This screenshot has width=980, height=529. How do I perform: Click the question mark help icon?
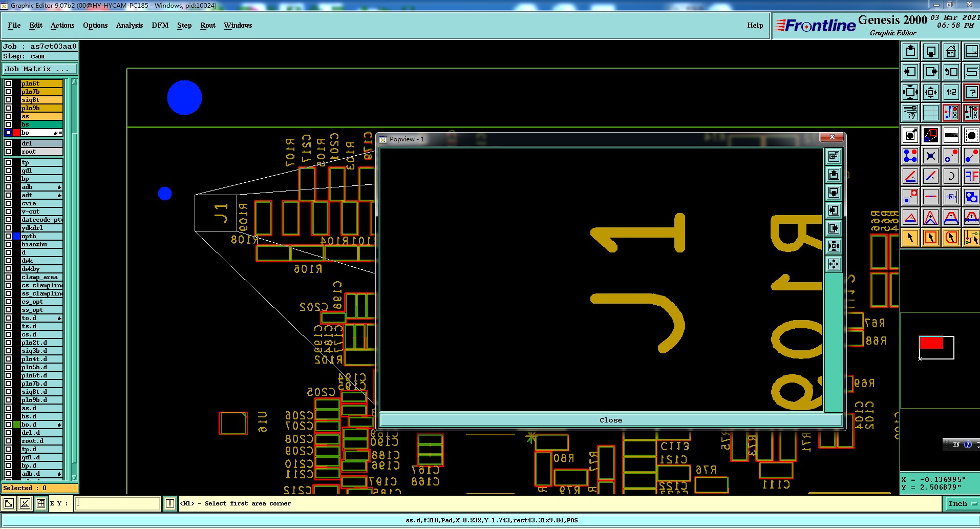click(x=971, y=92)
